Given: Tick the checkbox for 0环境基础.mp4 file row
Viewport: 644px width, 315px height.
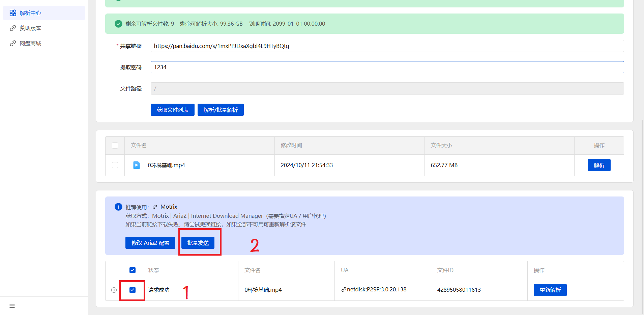Looking at the screenshot, I should [115, 165].
